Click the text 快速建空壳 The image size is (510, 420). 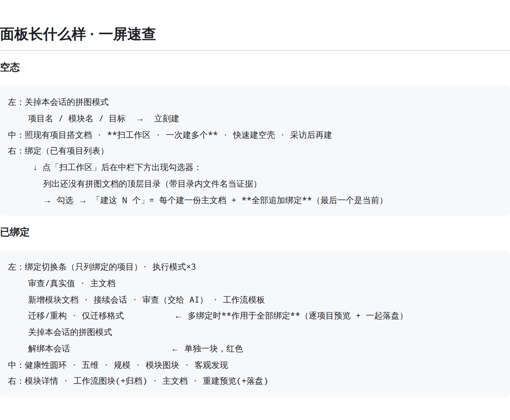pos(254,135)
